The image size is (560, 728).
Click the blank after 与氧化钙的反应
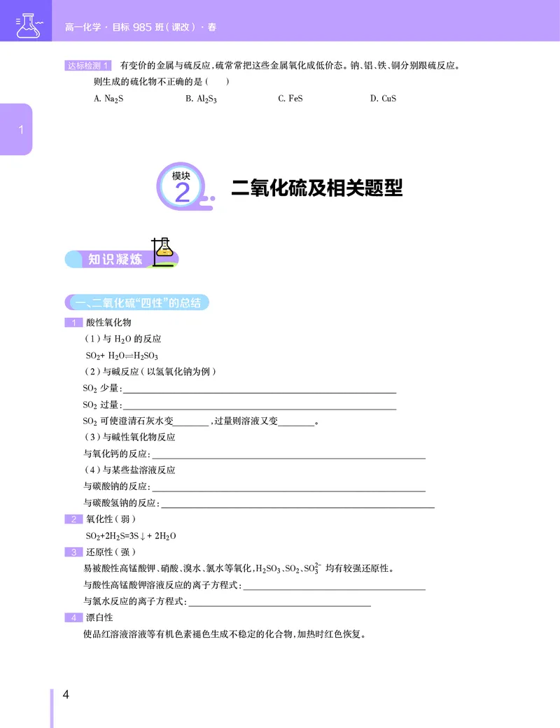point(289,454)
